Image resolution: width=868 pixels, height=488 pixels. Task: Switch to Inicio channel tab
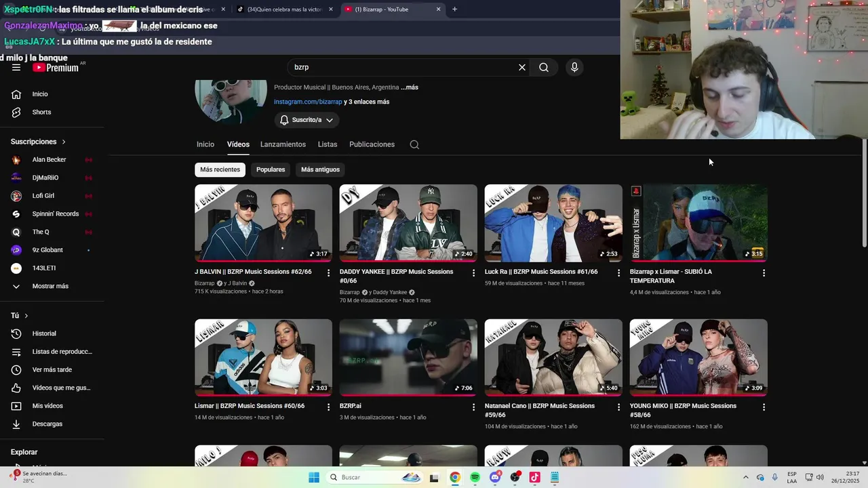pos(205,144)
